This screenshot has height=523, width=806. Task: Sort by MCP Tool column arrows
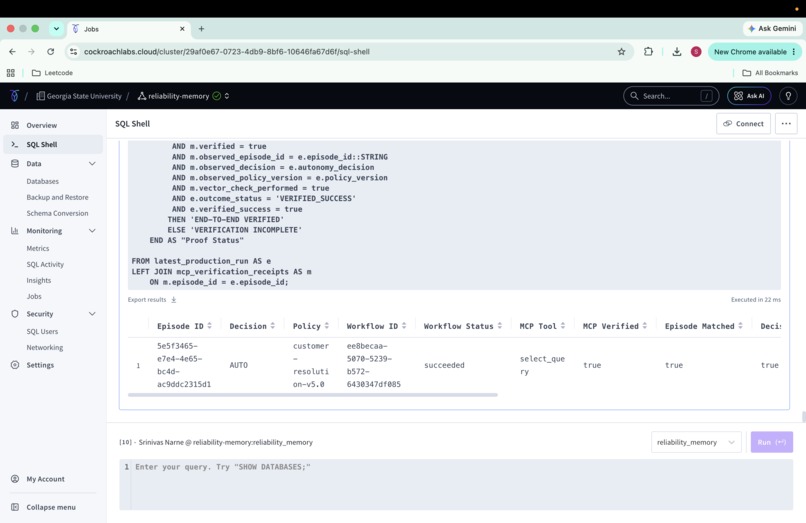click(563, 326)
